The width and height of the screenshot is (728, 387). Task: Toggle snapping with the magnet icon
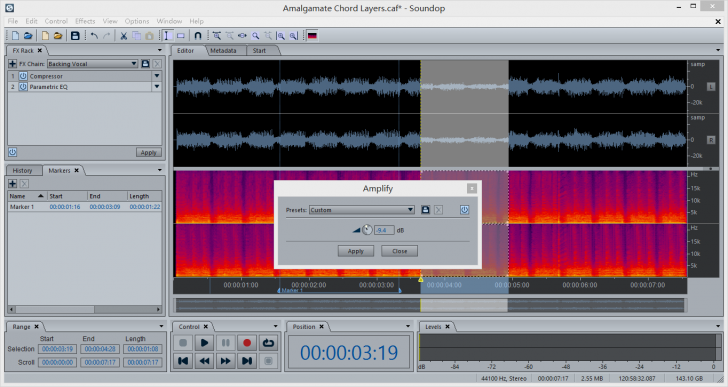pyautogui.click(x=198, y=36)
